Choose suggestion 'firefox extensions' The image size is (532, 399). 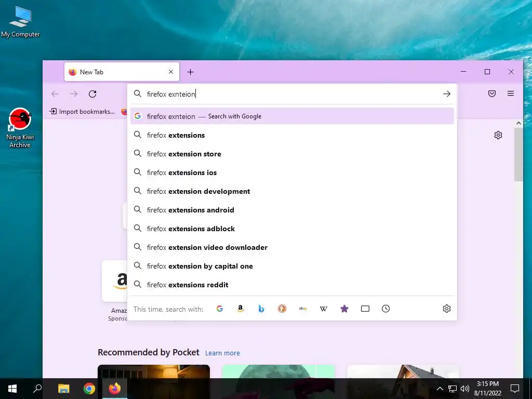click(x=292, y=135)
